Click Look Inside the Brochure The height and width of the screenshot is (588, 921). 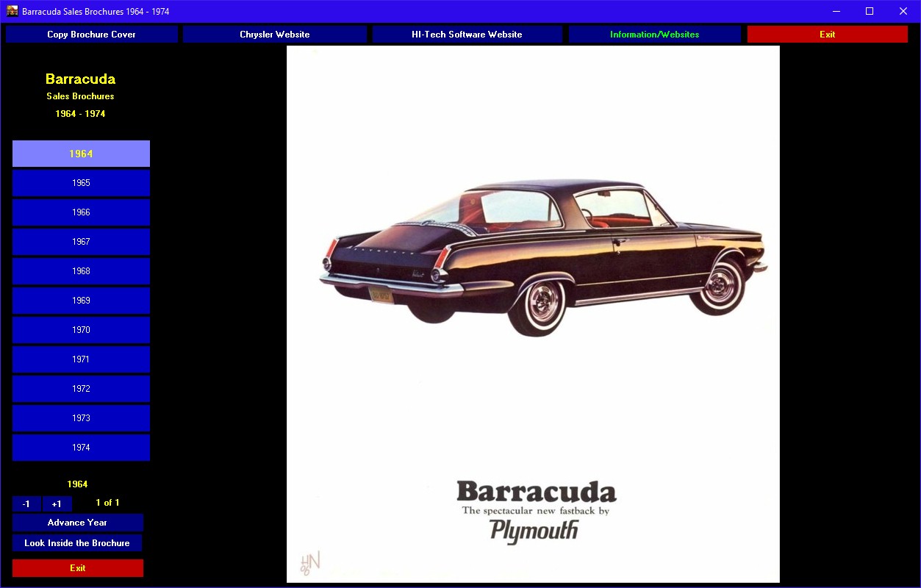pyautogui.click(x=77, y=543)
